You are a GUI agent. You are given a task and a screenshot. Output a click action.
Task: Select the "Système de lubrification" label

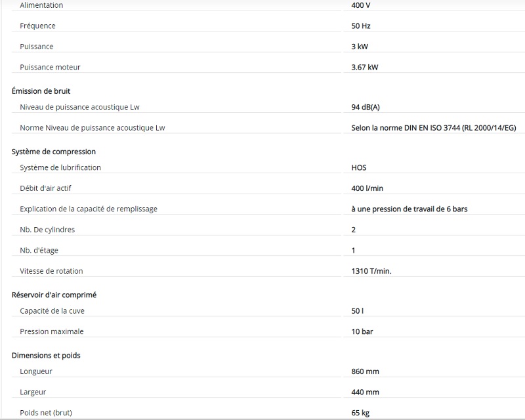(60, 168)
